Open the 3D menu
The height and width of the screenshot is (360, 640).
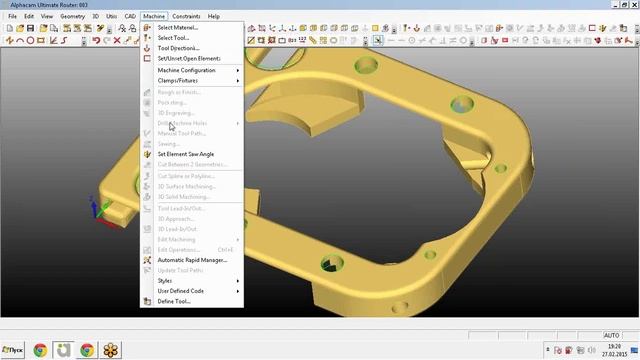click(x=96, y=16)
